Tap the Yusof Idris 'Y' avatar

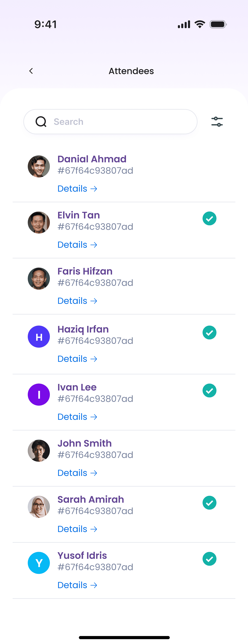pyautogui.click(x=39, y=563)
